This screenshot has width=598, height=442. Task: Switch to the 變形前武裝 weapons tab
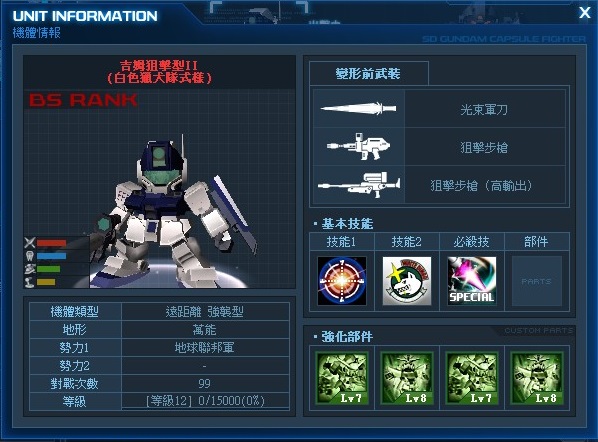pos(368,73)
